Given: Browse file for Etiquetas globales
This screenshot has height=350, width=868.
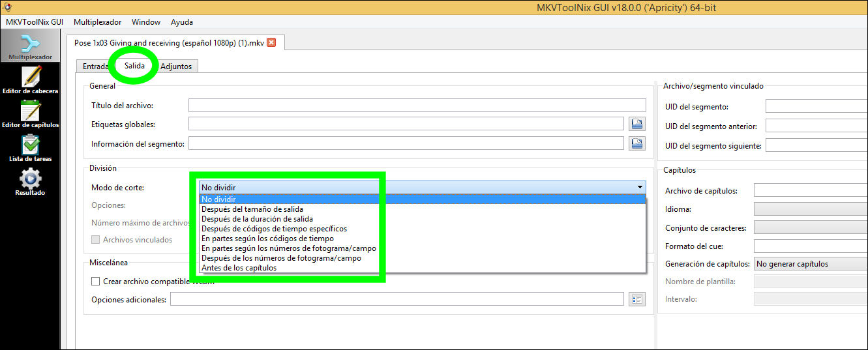Looking at the screenshot, I should pyautogui.click(x=636, y=124).
